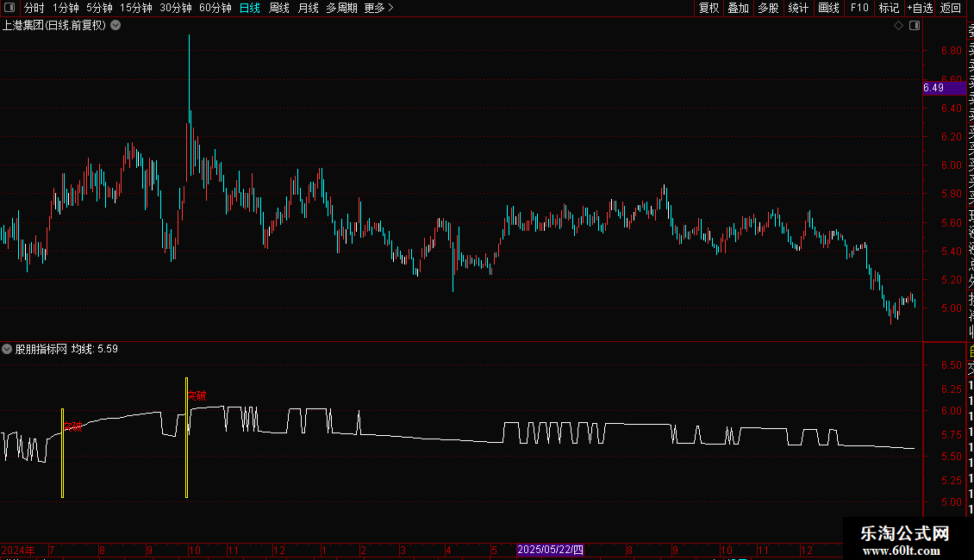974x560 pixels.
Task: Expand the 股朋指标网 indicator dropdown
Action: pyautogui.click(x=7, y=349)
